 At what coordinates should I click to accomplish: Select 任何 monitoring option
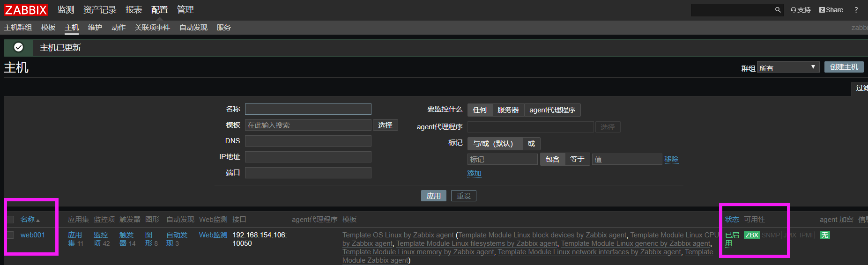[480, 110]
